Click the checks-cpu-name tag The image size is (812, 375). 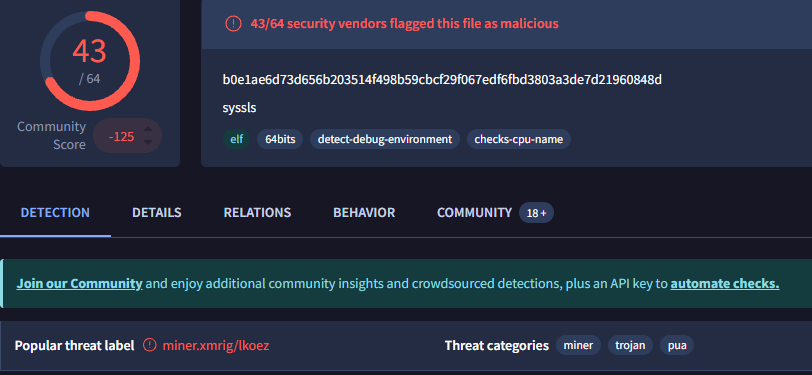pos(518,139)
